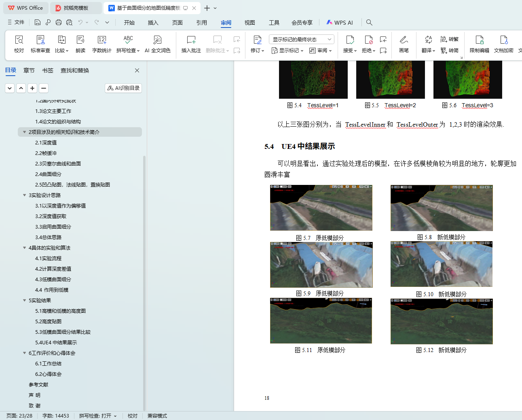
Task: Switch to the 引用 ribbon tab
Action: pos(201,23)
